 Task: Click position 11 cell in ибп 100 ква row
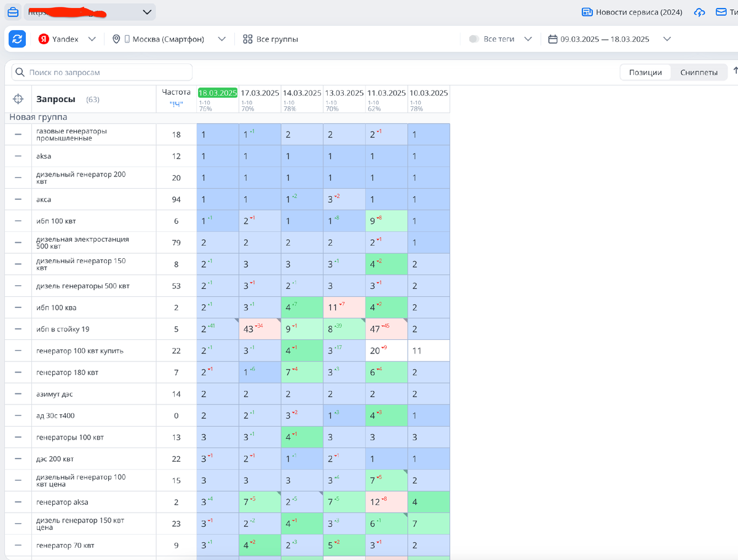click(344, 307)
